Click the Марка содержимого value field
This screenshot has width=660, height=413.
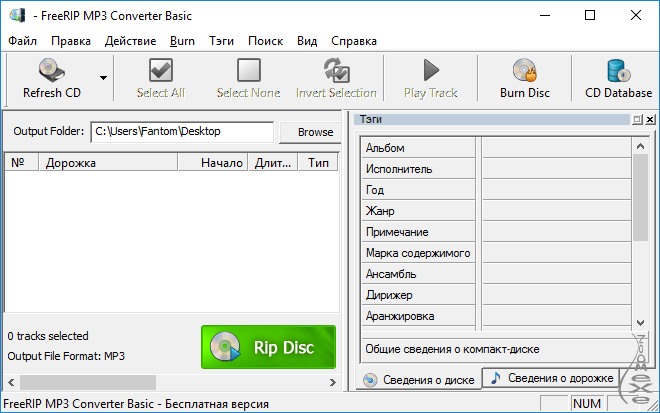click(x=556, y=253)
